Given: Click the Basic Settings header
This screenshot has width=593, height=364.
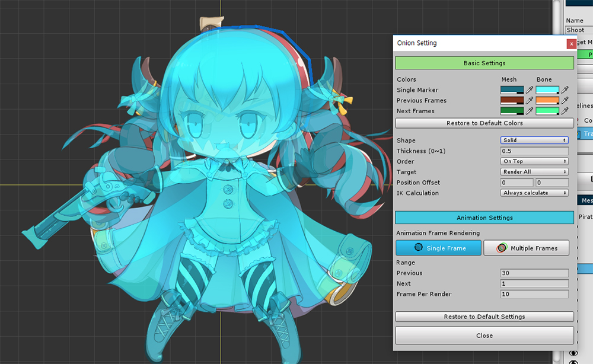Looking at the screenshot, I should [484, 63].
